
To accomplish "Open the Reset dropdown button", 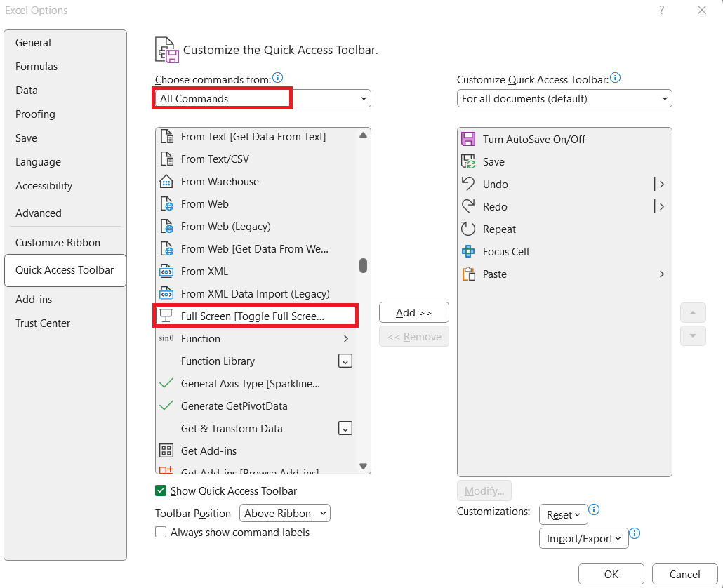I will (563, 515).
